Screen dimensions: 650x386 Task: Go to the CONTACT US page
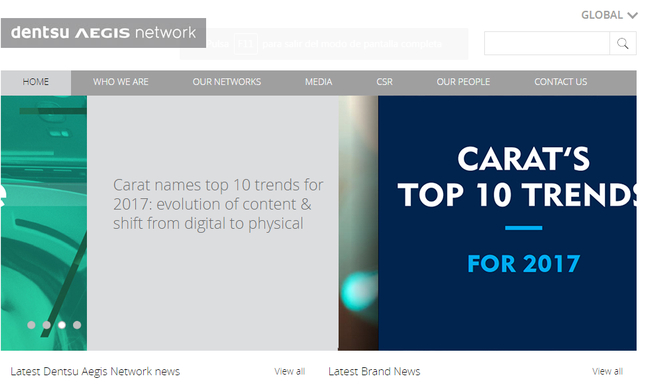(x=560, y=82)
